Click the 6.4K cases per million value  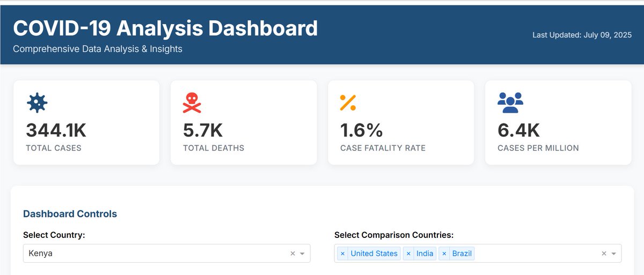point(518,130)
